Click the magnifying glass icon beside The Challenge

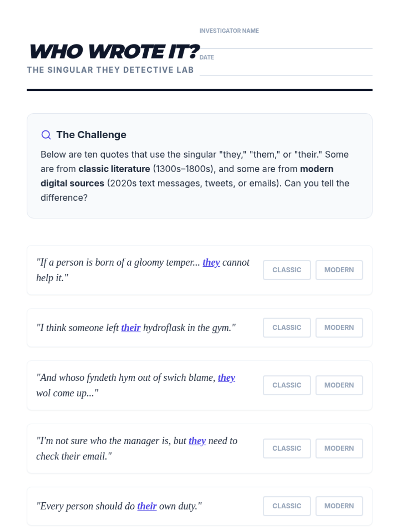pos(46,135)
